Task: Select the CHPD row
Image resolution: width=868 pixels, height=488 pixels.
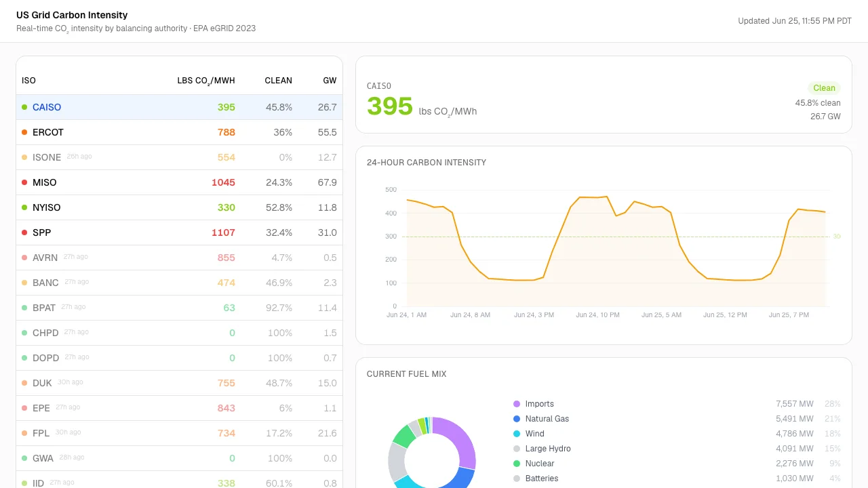Action: pos(179,333)
